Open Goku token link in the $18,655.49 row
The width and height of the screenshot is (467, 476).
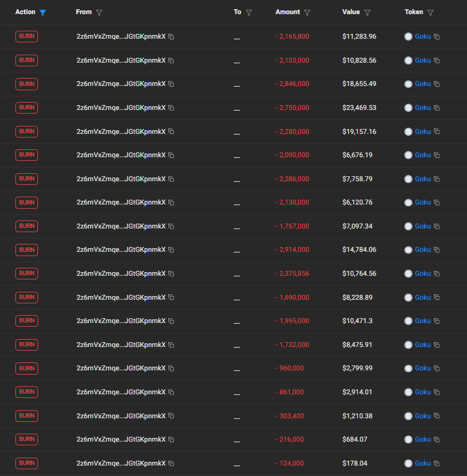coord(423,84)
